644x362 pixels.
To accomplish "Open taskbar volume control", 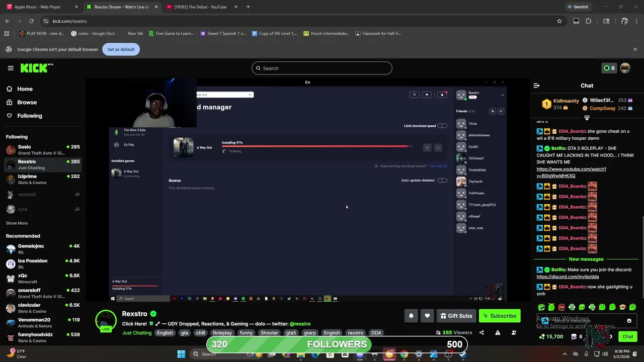I will coord(605,354).
